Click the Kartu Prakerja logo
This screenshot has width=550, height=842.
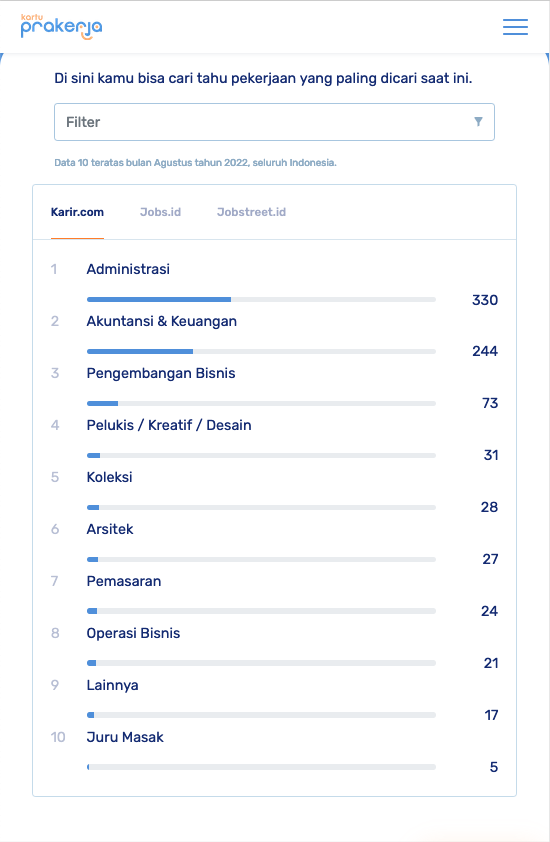click(61, 27)
